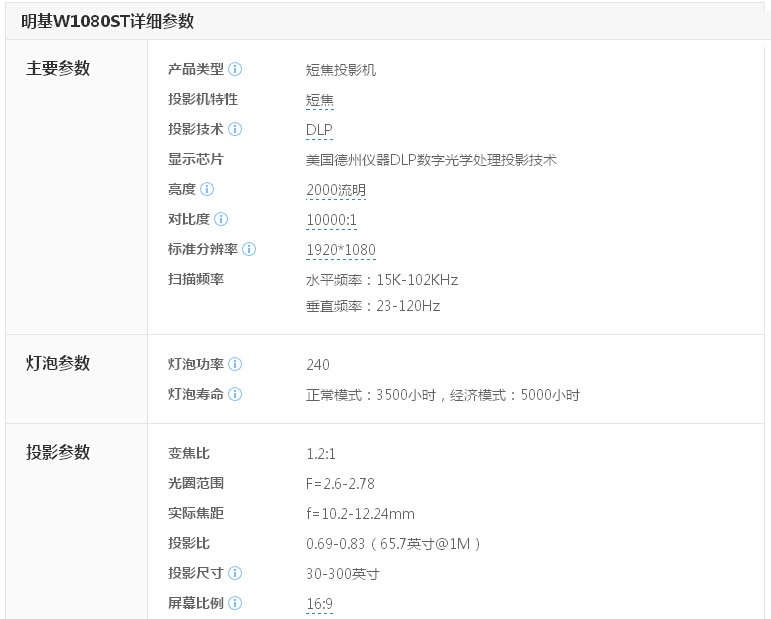Click the 屏幕比例 label text
This screenshot has height=619, width=771.
point(196,603)
